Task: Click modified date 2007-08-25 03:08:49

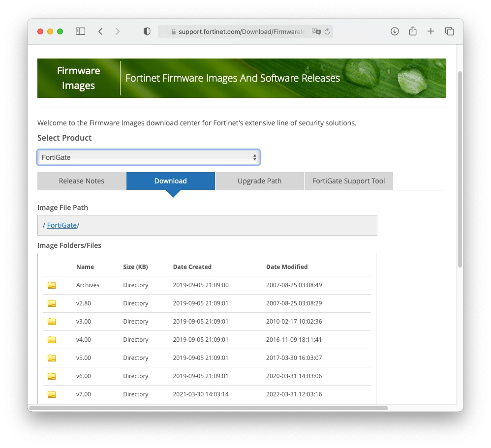Action: pos(294,285)
